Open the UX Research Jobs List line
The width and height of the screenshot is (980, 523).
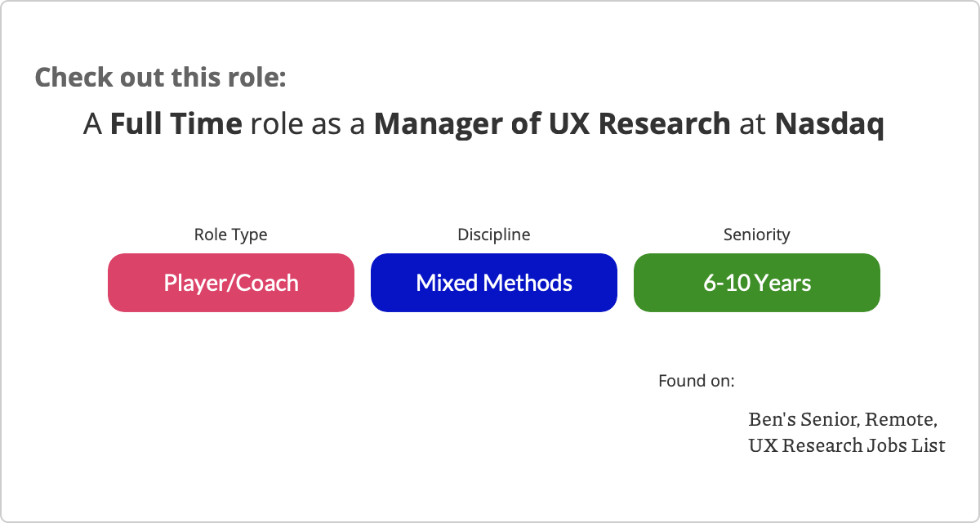(847, 446)
